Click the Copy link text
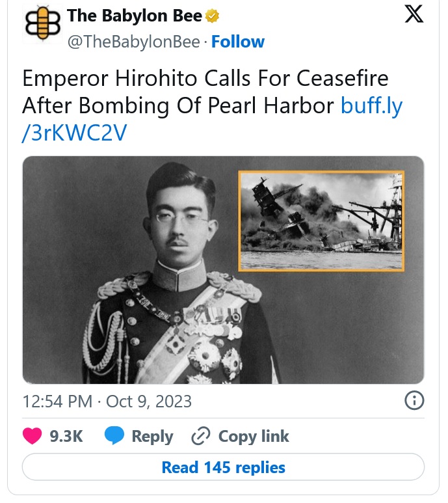This screenshot has height=503, width=448. pyautogui.click(x=254, y=436)
